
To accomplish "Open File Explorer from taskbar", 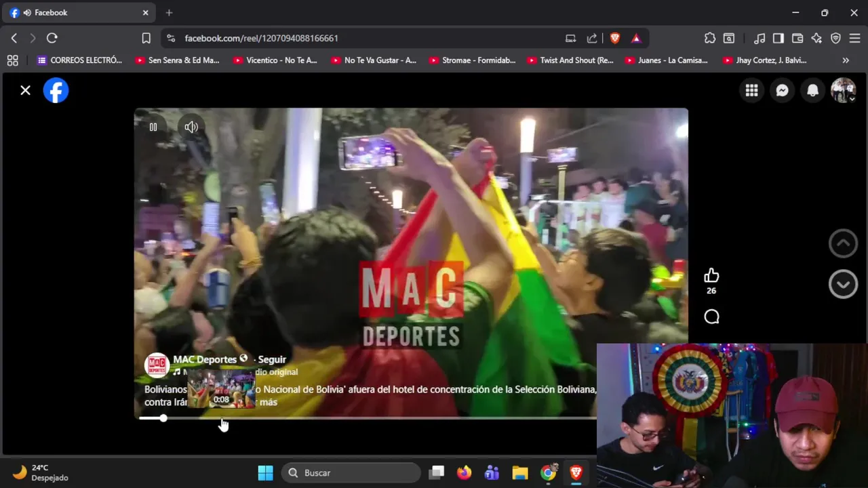I will point(520,472).
